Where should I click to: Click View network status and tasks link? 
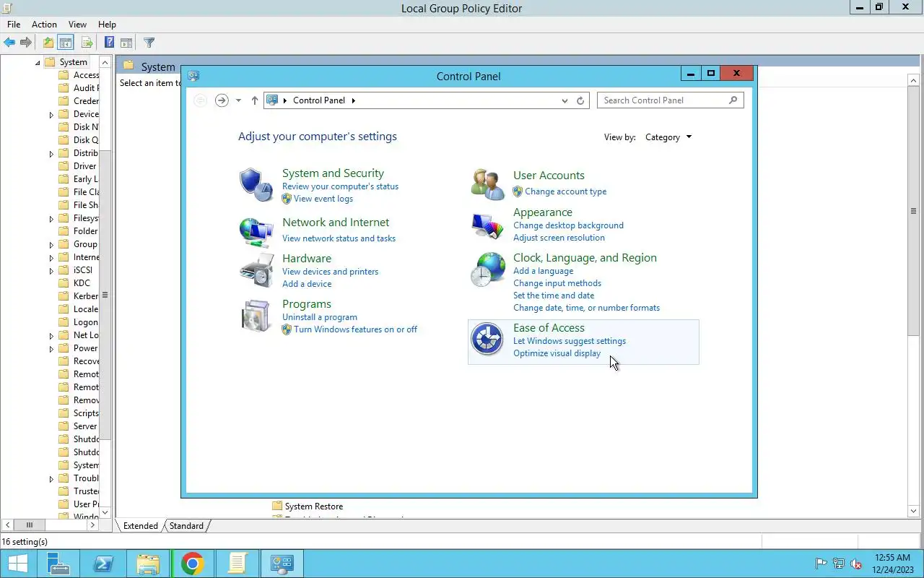339,238
